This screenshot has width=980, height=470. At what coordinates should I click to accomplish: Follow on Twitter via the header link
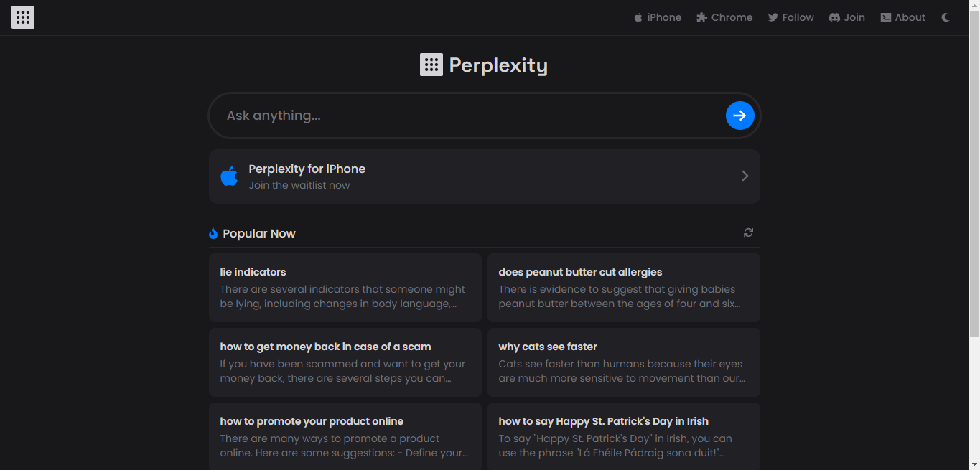(x=790, y=17)
